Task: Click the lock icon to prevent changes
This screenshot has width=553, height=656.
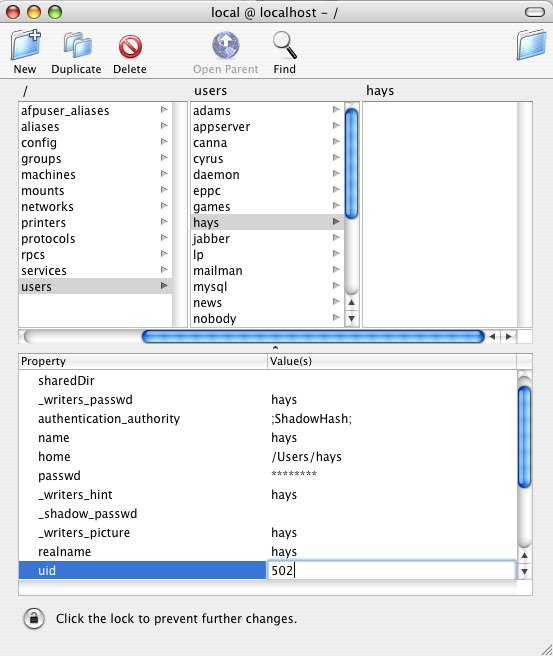Action: point(34,618)
